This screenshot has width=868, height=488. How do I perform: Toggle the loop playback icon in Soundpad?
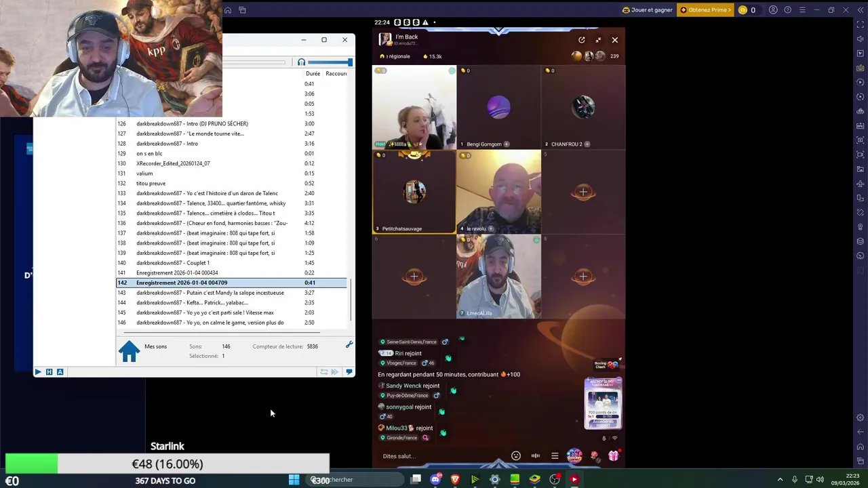(x=324, y=371)
